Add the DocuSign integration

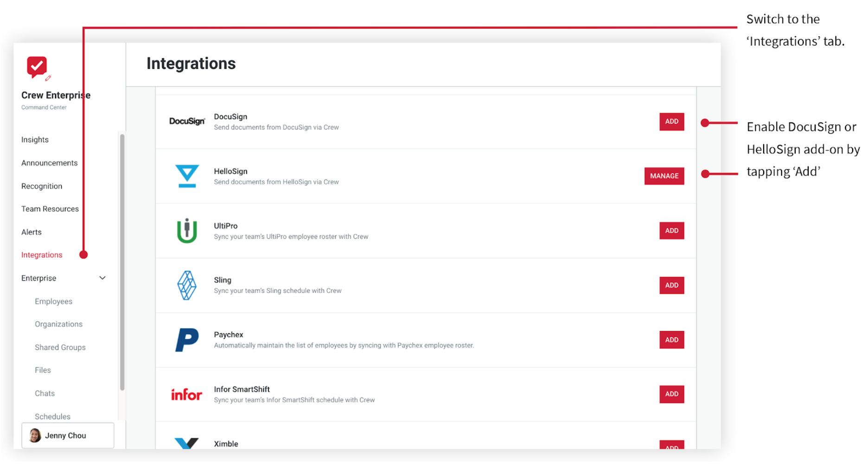(x=671, y=122)
